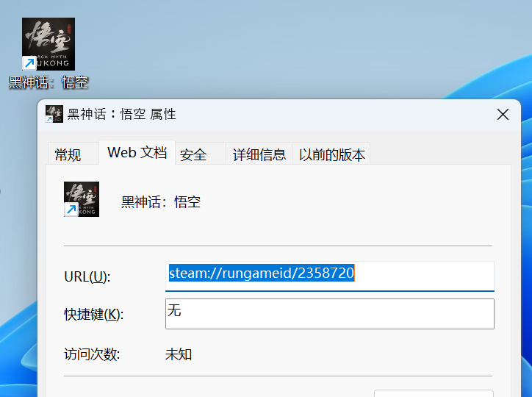Click the 访问次数: label
Screen dimensions: 532x397
coord(92,354)
